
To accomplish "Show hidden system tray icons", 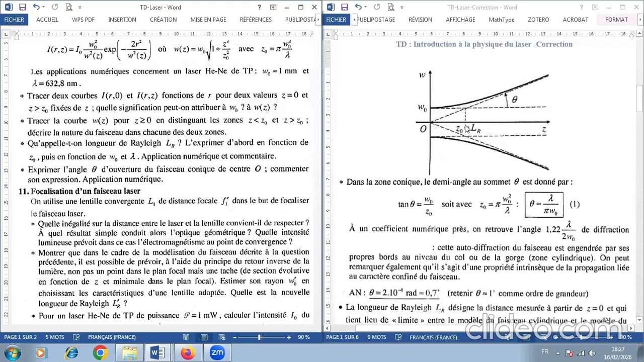I will tap(557, 353).
